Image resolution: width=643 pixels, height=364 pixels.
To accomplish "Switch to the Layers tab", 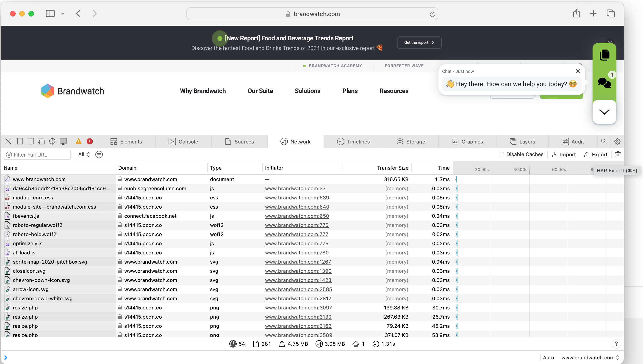I will [522, 141].
